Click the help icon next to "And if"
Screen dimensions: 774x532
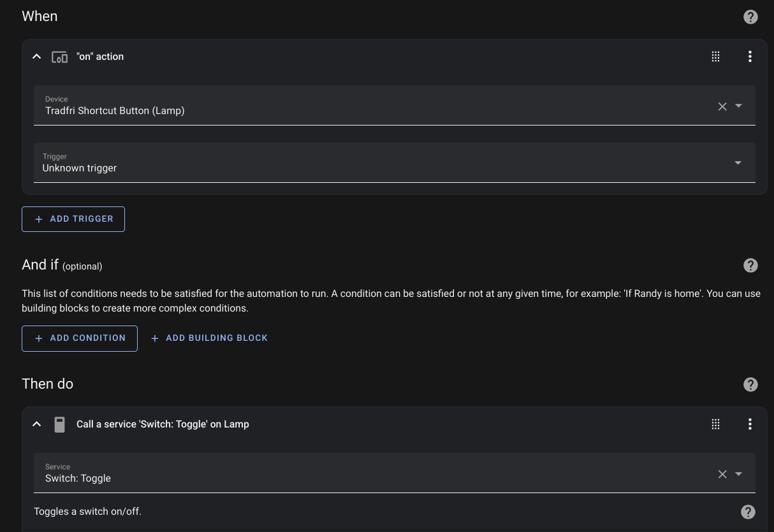750,266
